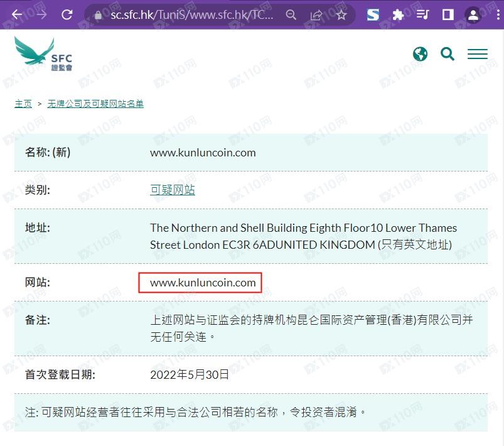Click the 备注 remark text about 昆仑国际

[x=311, y=329]
